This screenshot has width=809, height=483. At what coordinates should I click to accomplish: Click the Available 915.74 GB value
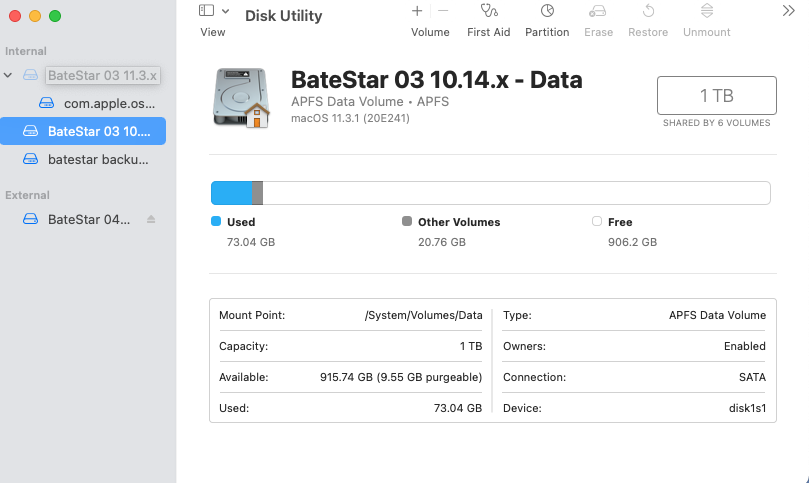coord(401,377)
